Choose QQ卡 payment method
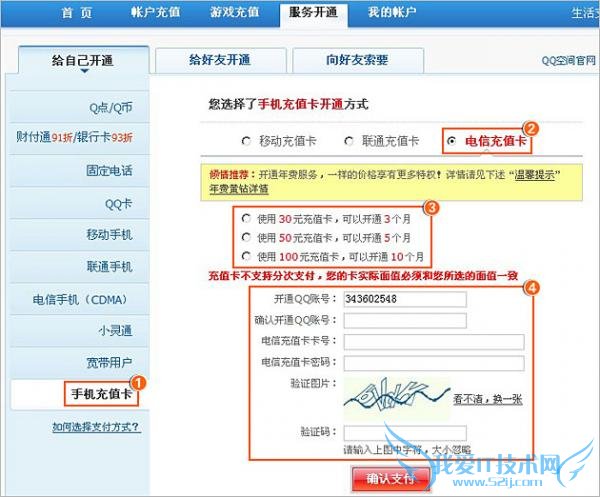The height and width of the screenshot is (497, 600). [78, 203]
